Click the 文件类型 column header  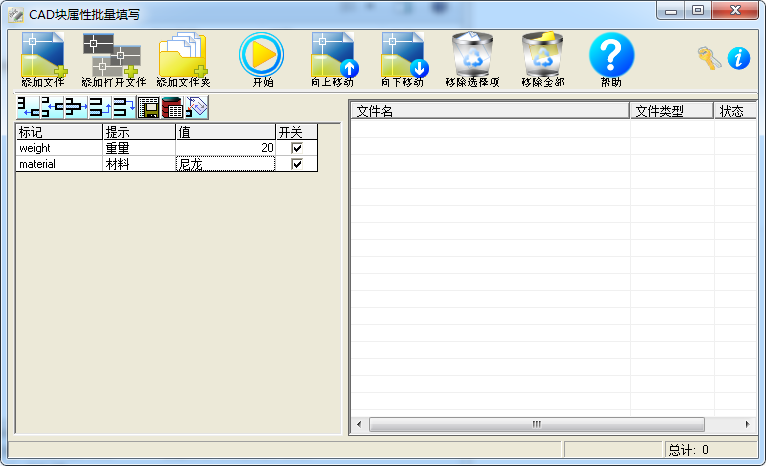[671, 111]
